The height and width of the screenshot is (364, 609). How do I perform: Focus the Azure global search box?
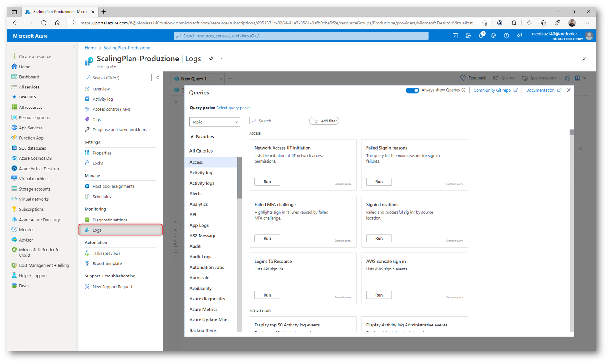point(301,36)
